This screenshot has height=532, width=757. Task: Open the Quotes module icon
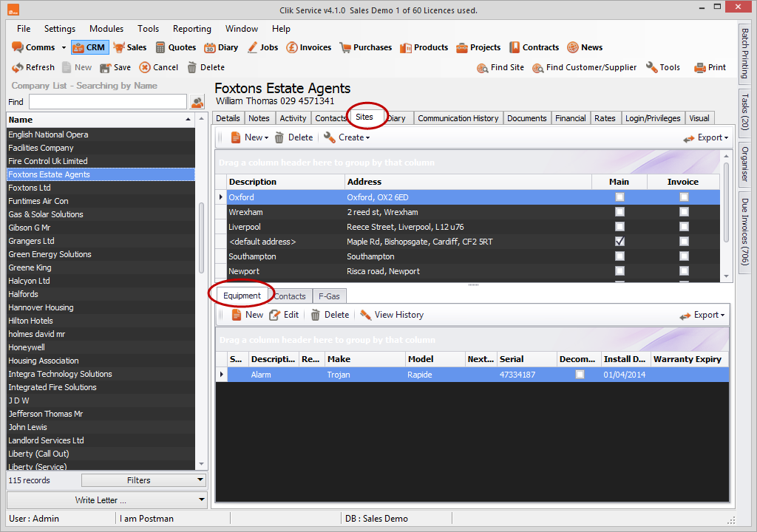[x=160, y=47]
